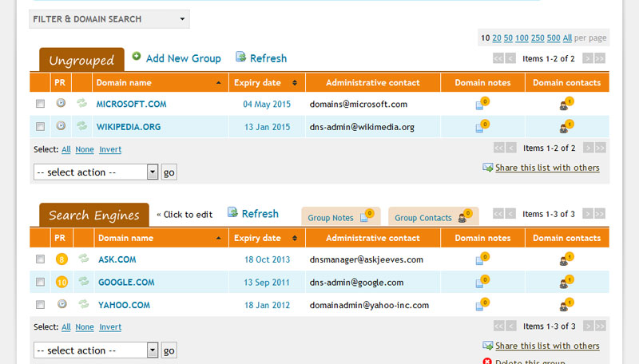Open domain contacts icon for WIKIPEDIA.ORG
Viewport: 639px width, 364px height.
(566, 126)
